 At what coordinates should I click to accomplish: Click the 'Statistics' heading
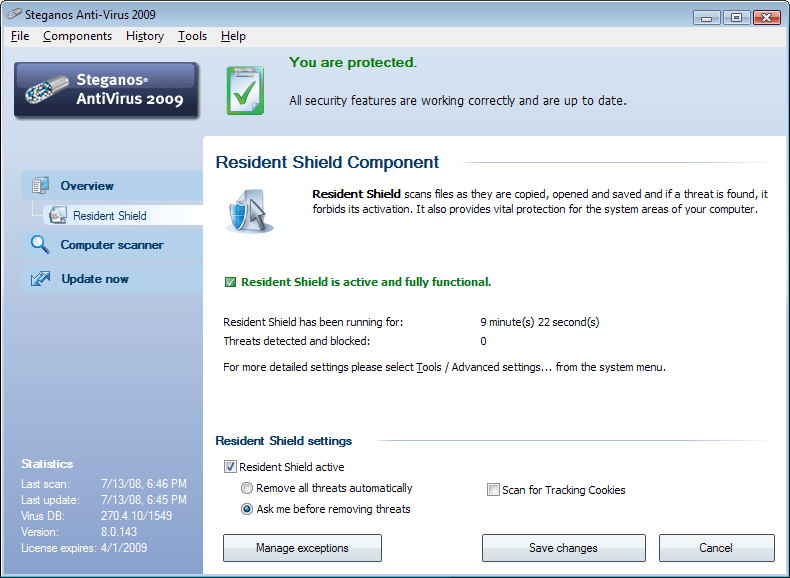click(x=47, y=464)
